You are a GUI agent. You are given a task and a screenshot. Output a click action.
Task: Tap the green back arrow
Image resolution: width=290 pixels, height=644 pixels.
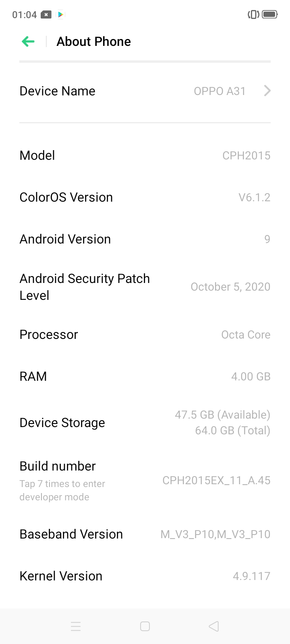pos(28,41)
